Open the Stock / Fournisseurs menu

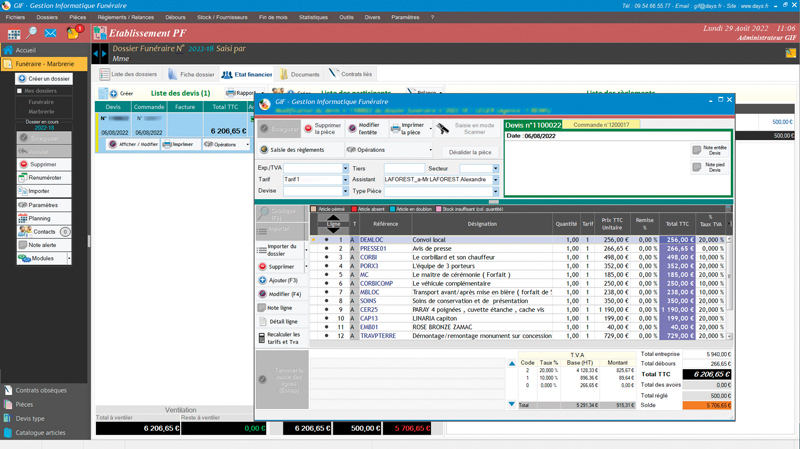(222, 17)
